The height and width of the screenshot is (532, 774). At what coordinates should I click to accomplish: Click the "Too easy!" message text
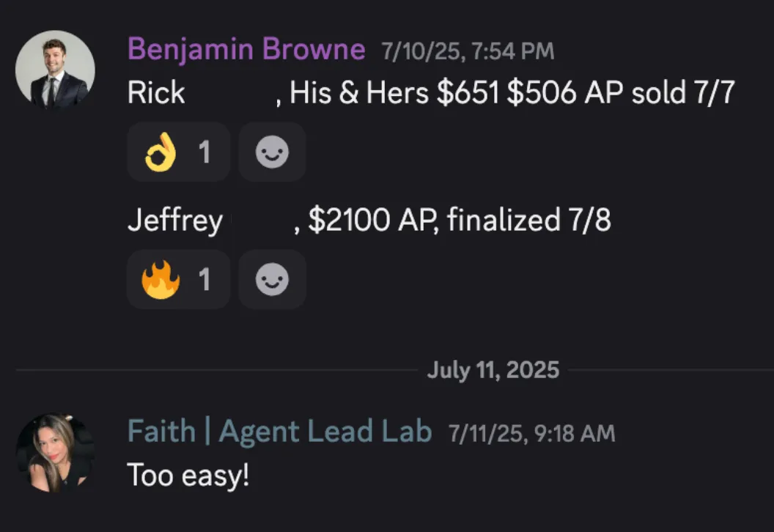[x=188, y=476]
